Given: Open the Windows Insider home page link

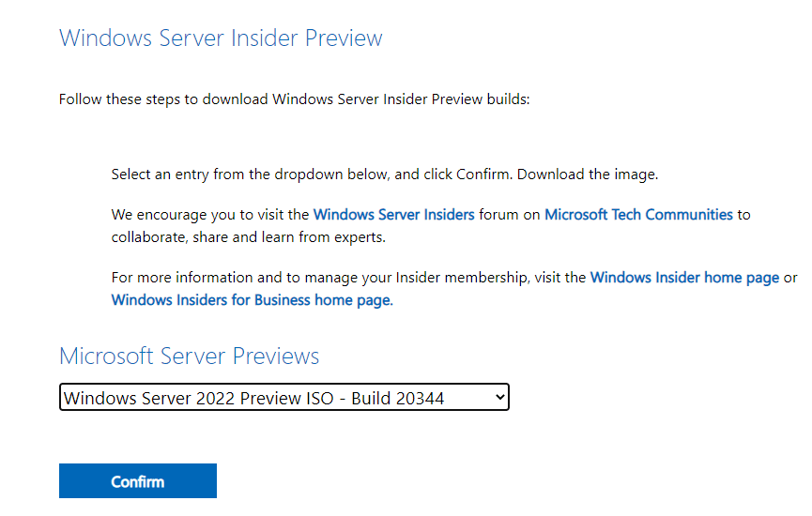Looking at the screenshot, I should (x=684, y=278).
